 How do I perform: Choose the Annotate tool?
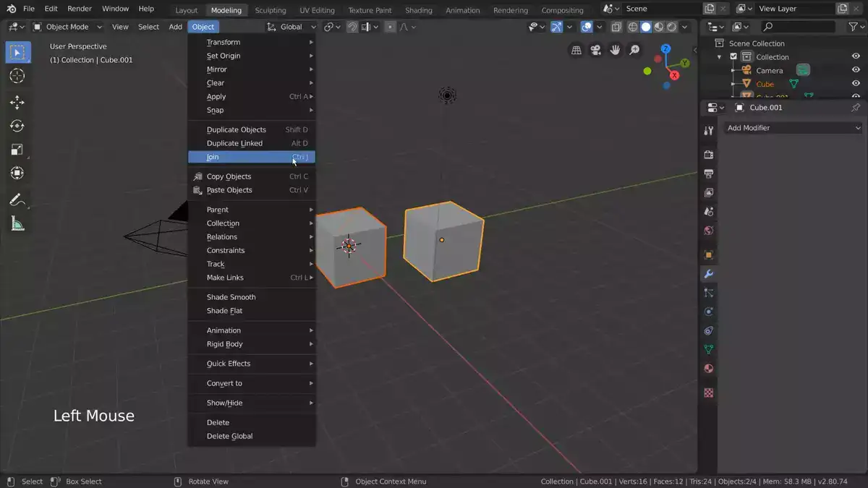17,200
